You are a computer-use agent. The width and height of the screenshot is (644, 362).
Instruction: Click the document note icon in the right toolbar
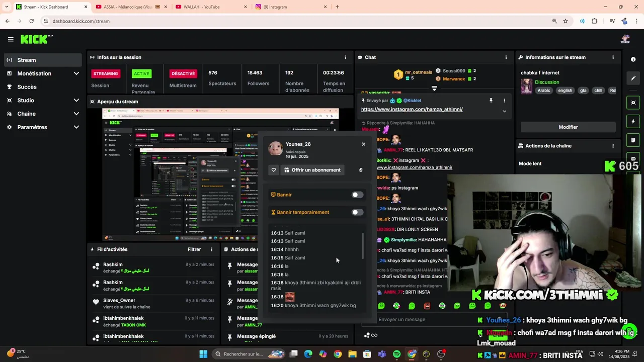[633, 140]
